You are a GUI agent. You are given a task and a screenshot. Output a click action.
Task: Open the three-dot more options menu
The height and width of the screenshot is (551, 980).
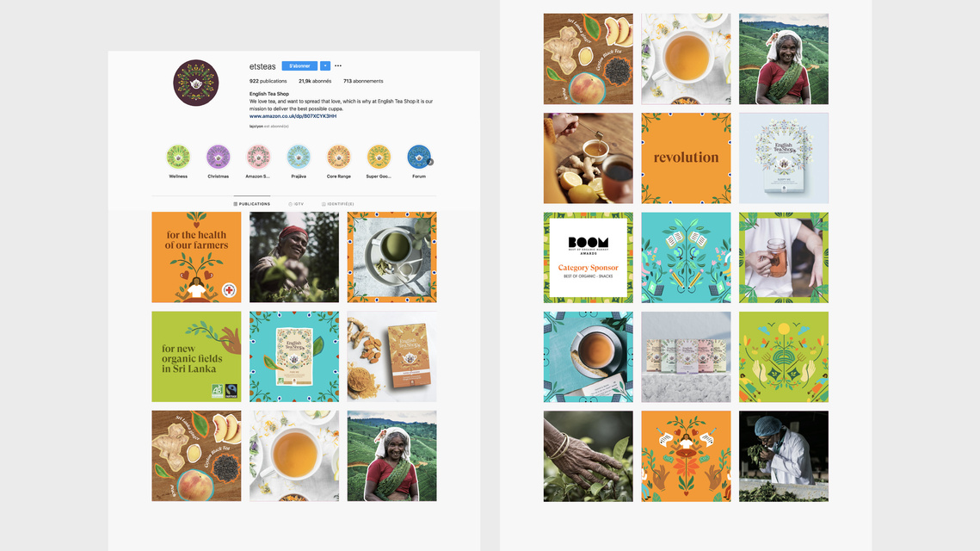338,65
